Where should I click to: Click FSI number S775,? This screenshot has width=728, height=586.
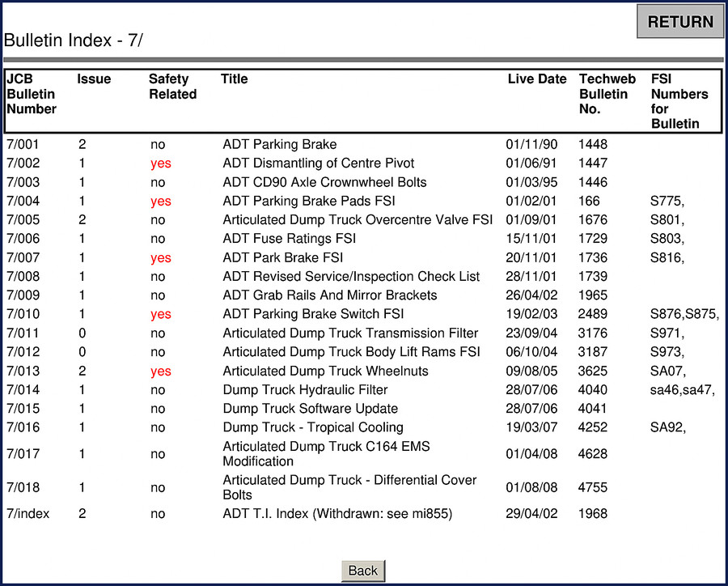[x=667, y=202]
